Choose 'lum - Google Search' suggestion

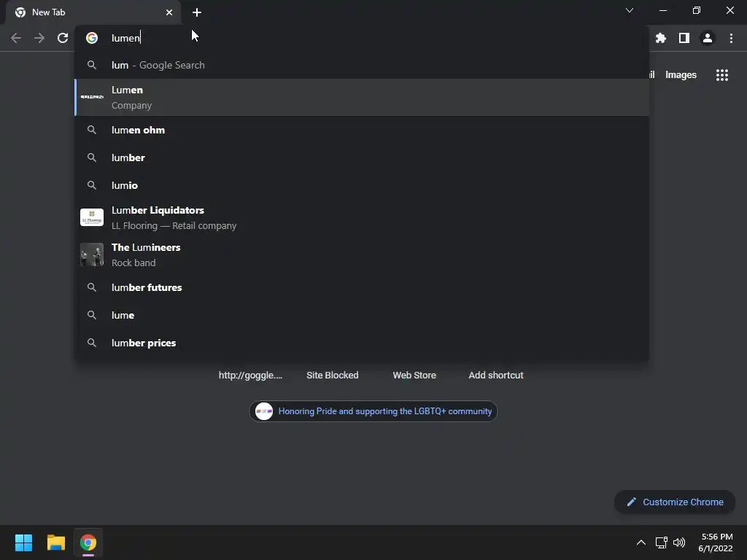click(362, 65)
